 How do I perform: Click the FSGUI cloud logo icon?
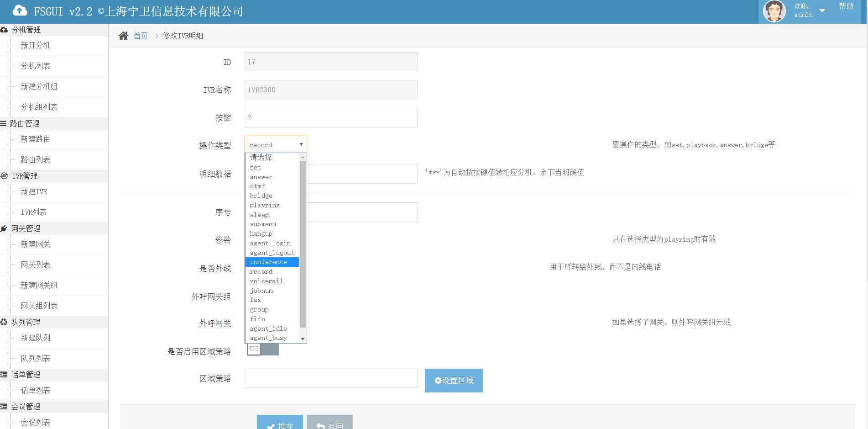pyautogui.click(x=20, y=11)
